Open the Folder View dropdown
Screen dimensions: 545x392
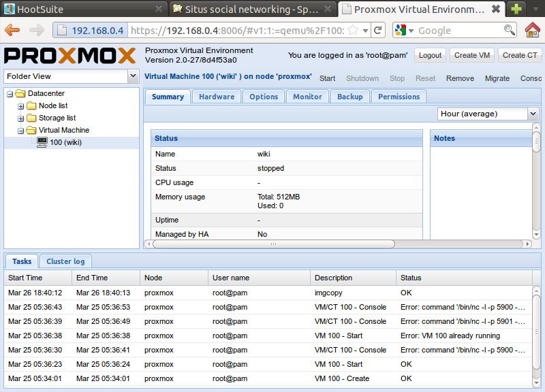pyautogui.click(x=133, y=76)
